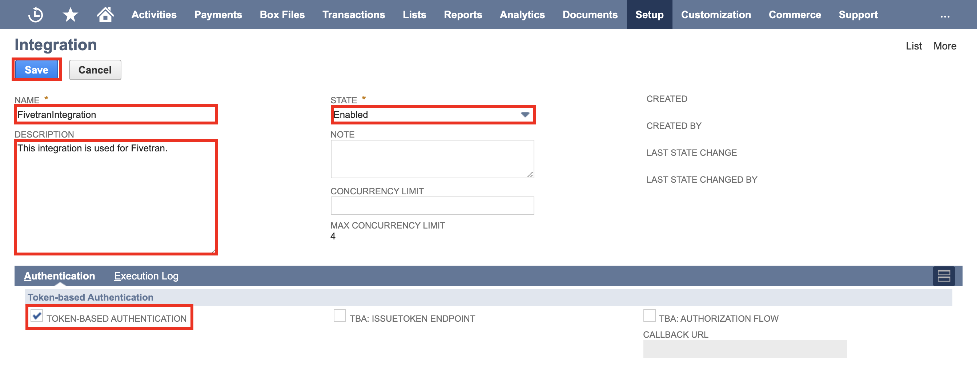
Task: Open the More link
Action: pyautogui.click(x=944, y=46)
